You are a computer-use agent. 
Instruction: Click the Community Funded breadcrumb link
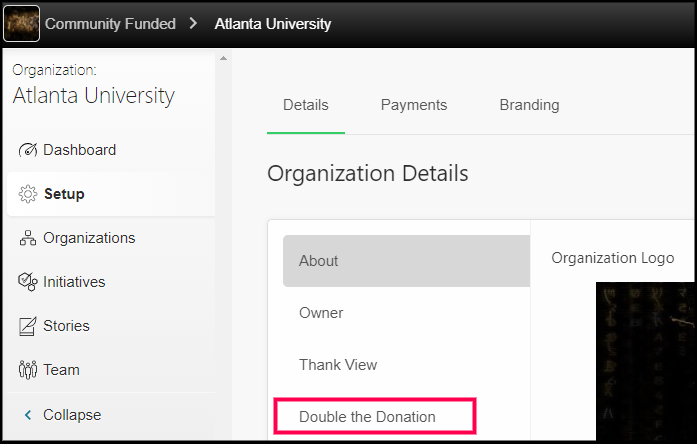pyautogui.click(x=110, y=23)
